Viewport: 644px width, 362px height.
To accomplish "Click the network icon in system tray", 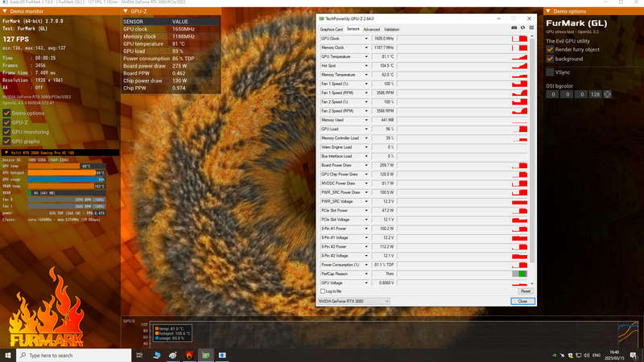I will pyautogui.click(x=578, y=356).
